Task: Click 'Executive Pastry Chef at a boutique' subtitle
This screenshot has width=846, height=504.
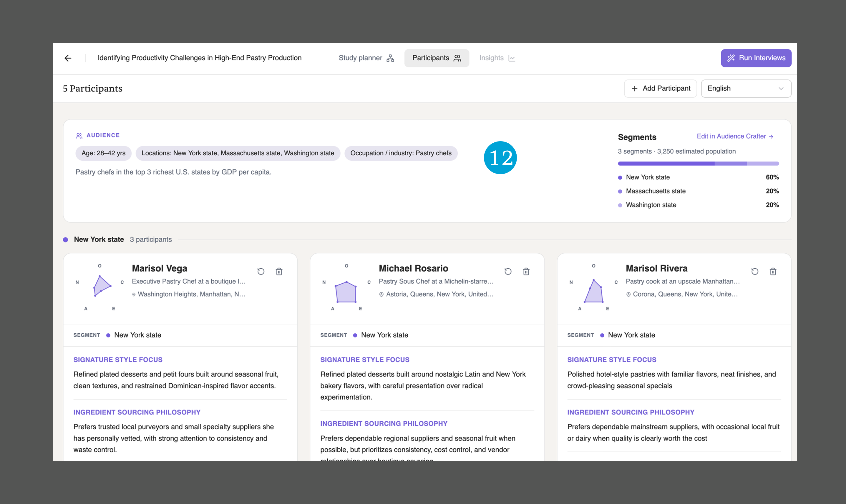Action: pos(189,281)
